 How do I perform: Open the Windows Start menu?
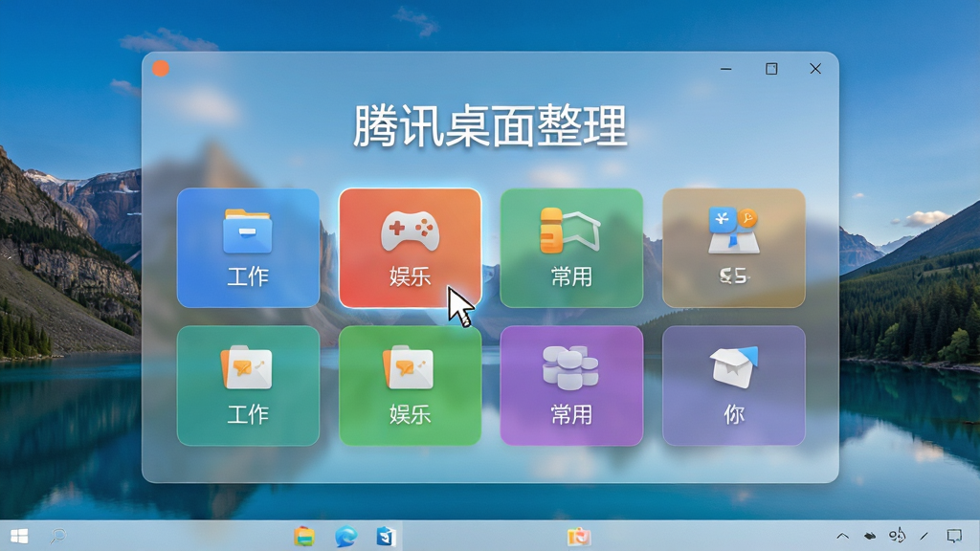click(x=19, y=536)
